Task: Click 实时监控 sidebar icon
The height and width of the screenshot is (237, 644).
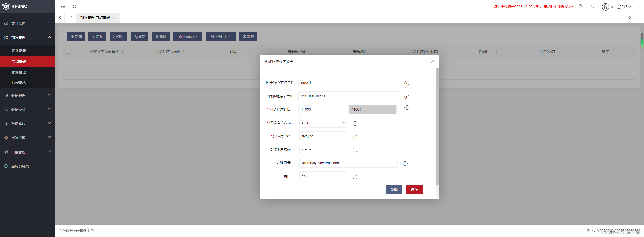Action: [x=6, y=23]
